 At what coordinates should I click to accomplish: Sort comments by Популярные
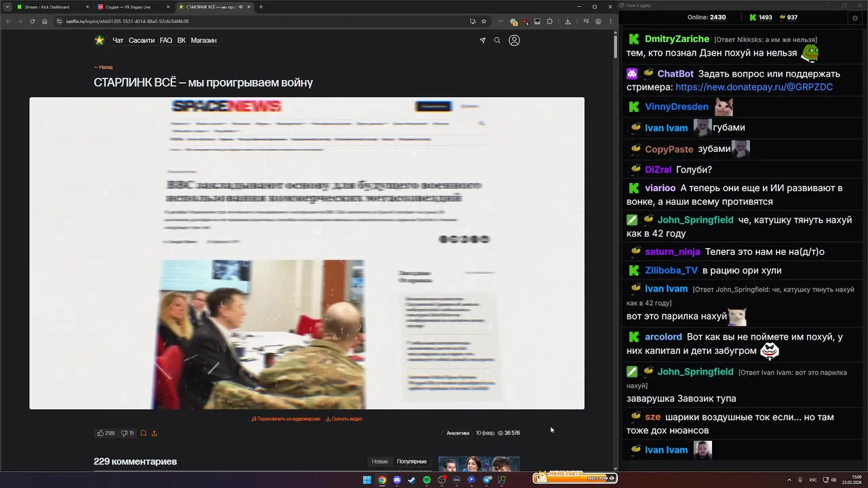tap(412, 462)
